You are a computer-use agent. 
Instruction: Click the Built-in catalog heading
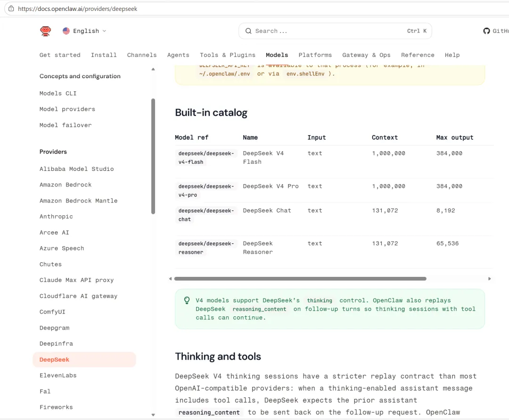[211, 113]
